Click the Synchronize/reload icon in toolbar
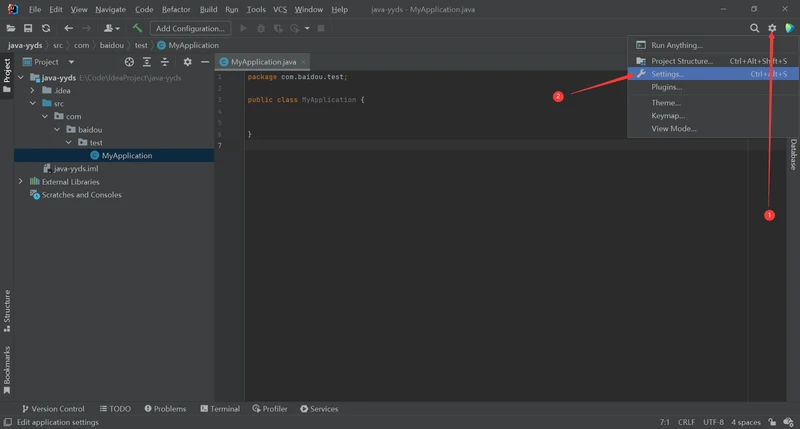Image resolution: width=800 pixels, height=429 pixels. coord(45,28)
